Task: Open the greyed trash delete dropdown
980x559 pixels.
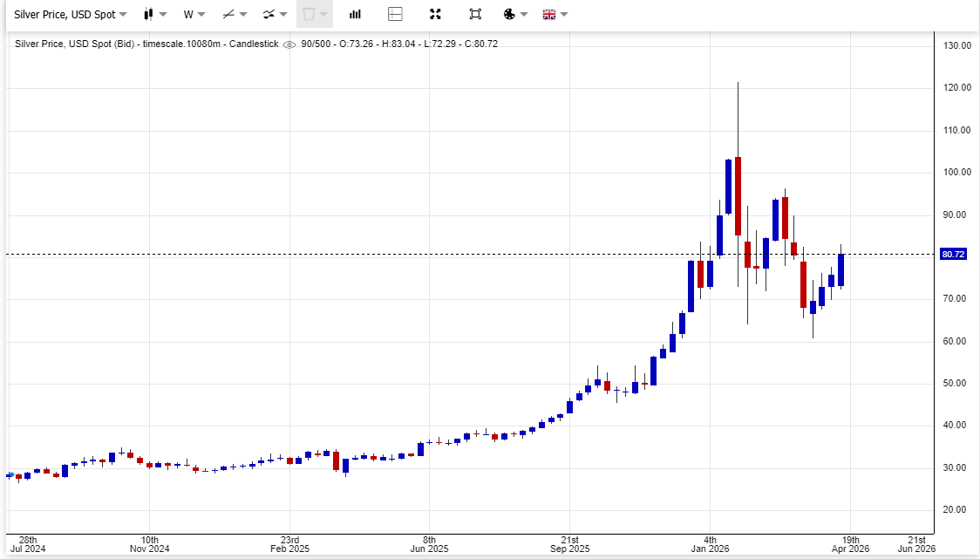Action: [315, 14]
